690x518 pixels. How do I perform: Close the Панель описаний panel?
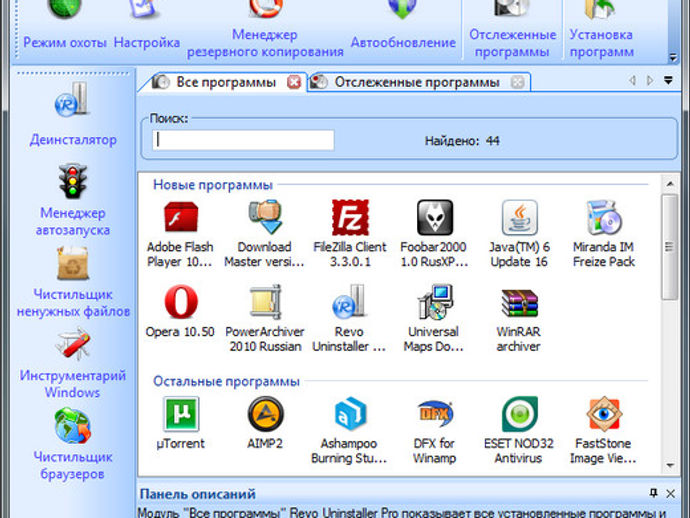click(x=671, y=494)
